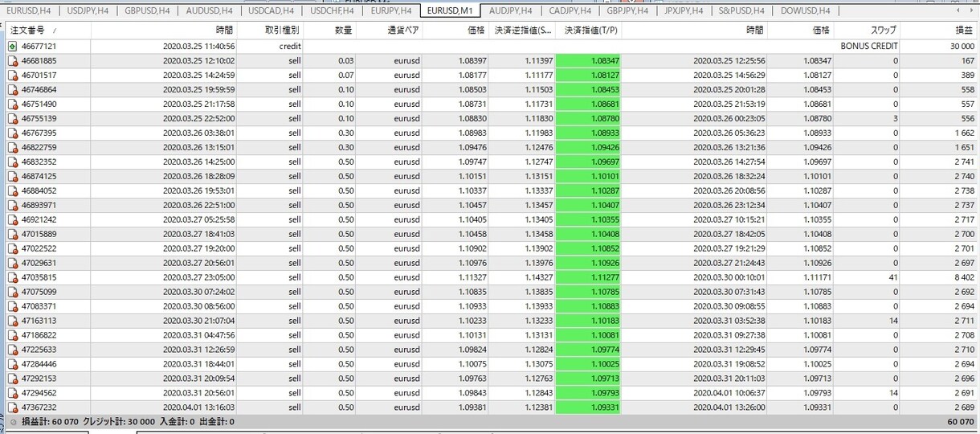Viewport: 980px width, 434px height.
Task: Select the S/L value 1.14327
Action: pos(538,278)
